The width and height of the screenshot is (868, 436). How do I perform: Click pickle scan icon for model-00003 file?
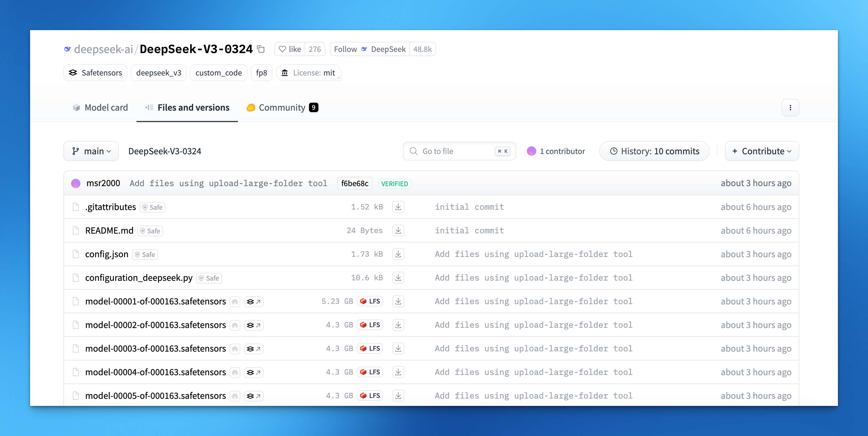235,349
